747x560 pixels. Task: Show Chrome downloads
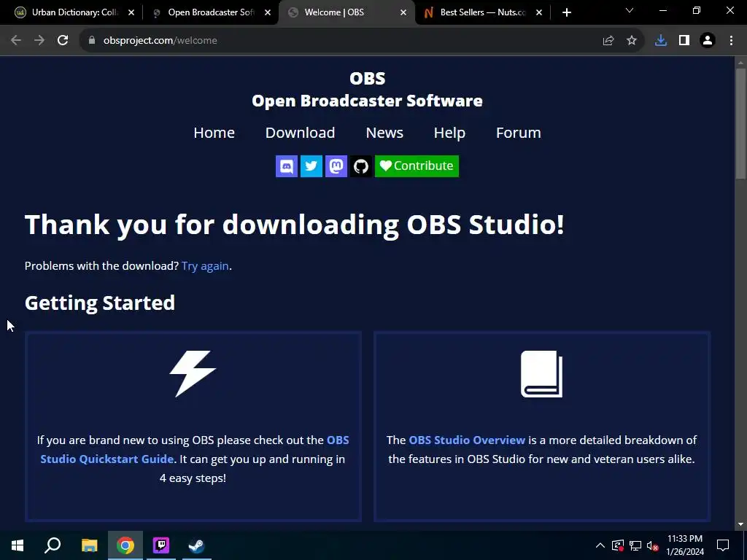pos(661,41)
